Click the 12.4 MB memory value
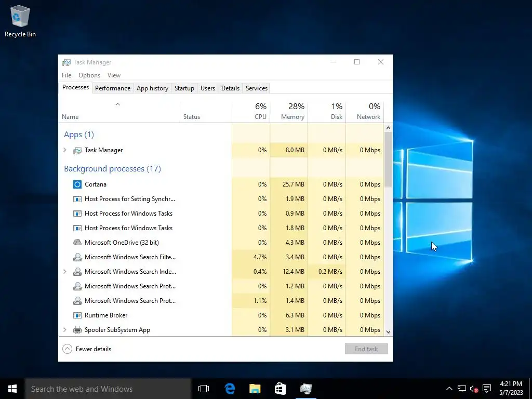The height and width of the screenshot is (399, 532). (293, 271)
